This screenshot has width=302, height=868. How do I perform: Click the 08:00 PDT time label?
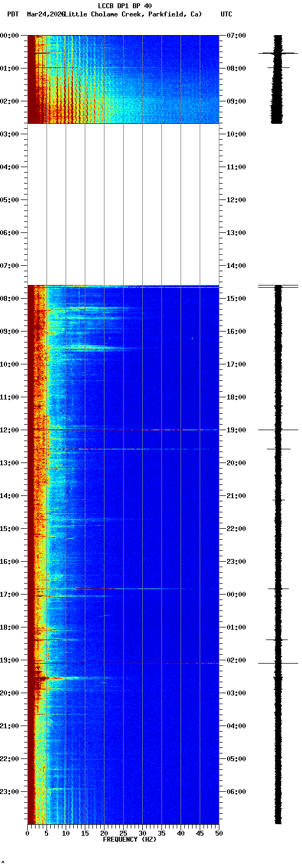[x=9, y=299]
